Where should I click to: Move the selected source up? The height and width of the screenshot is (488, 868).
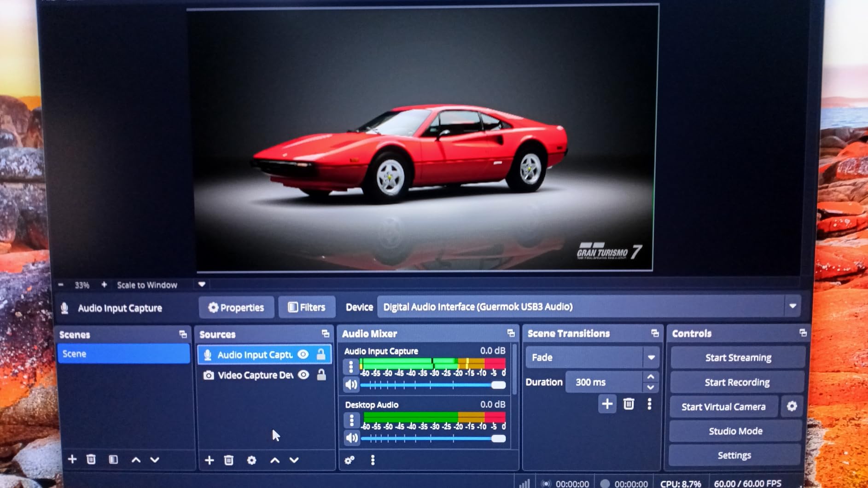pyautogui.click(x=275, y=460)
